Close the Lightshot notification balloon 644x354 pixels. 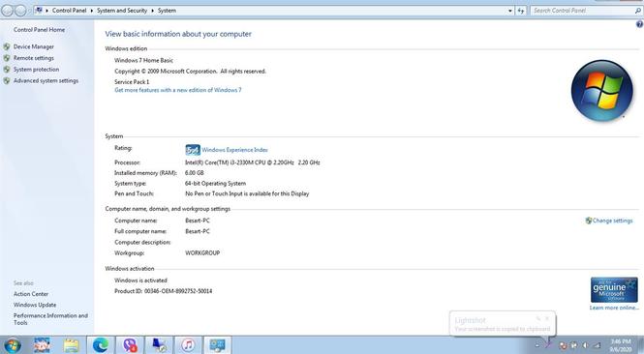547,318
